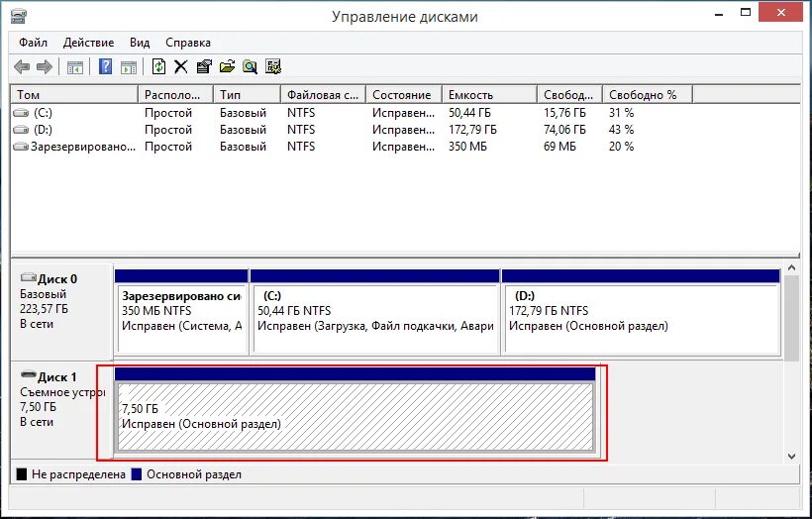This screenshot has width=812, height=519.
Task: Toggle the action pane toolbar icon
Action: click(129, 66)
